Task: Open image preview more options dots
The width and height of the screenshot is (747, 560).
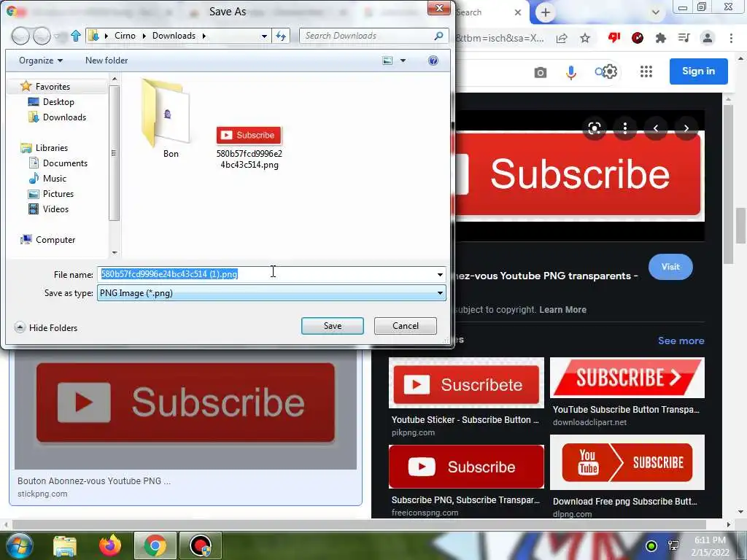Action: 625,128
